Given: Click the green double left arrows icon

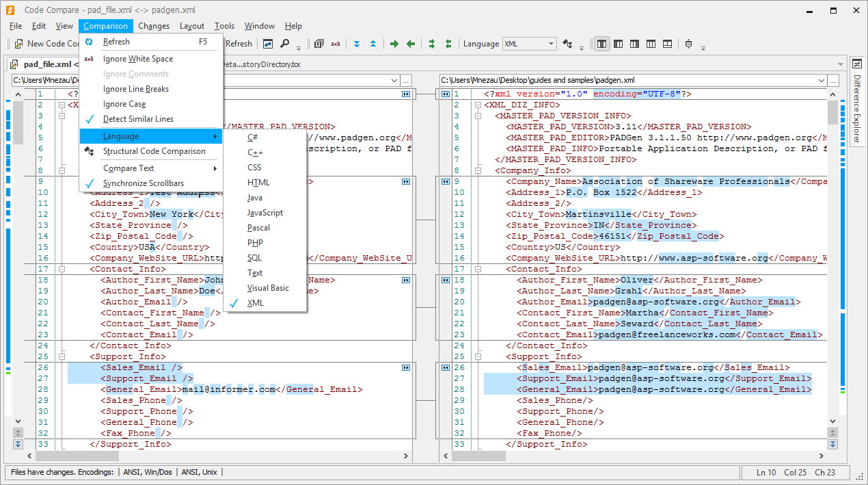Looking at the screenshot, I should 448,44.
